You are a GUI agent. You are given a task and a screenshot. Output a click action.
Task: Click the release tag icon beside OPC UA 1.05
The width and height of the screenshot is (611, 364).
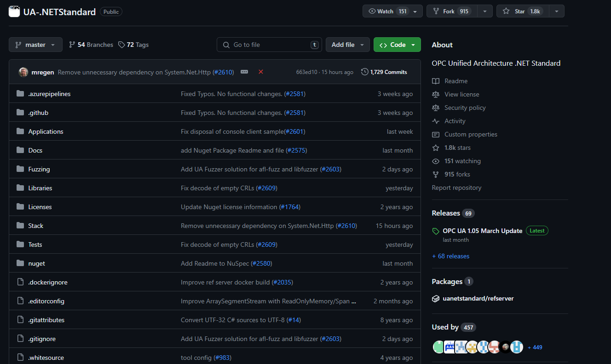click(x=436, y=231)
